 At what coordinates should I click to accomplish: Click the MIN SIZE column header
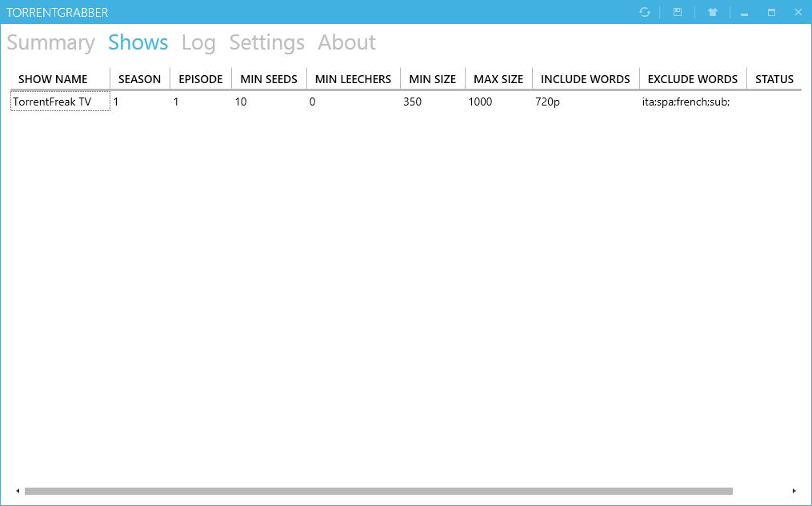[433, 78]
